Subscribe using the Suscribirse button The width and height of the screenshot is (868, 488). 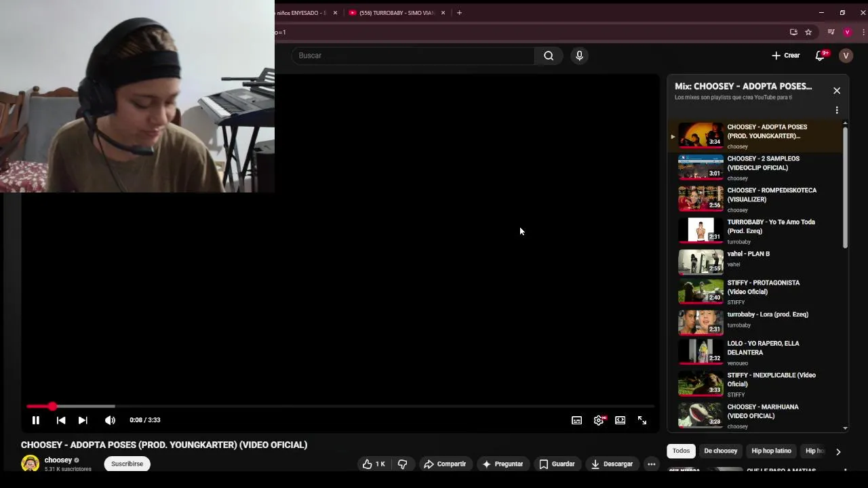click(127, 464)
